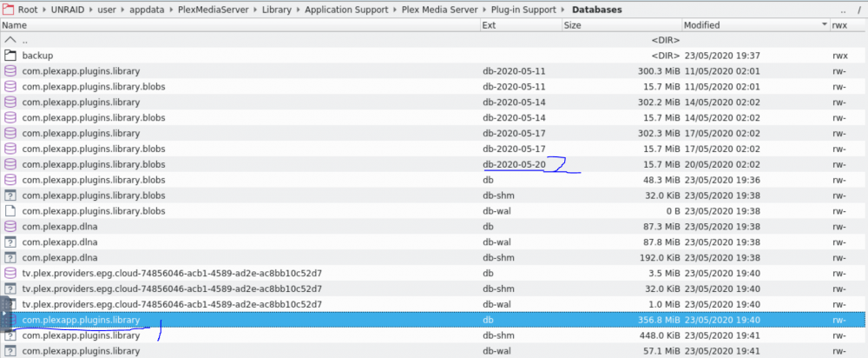868x358 pixels.
Task: Sort by the Size column header
Action: coord(621,25)
